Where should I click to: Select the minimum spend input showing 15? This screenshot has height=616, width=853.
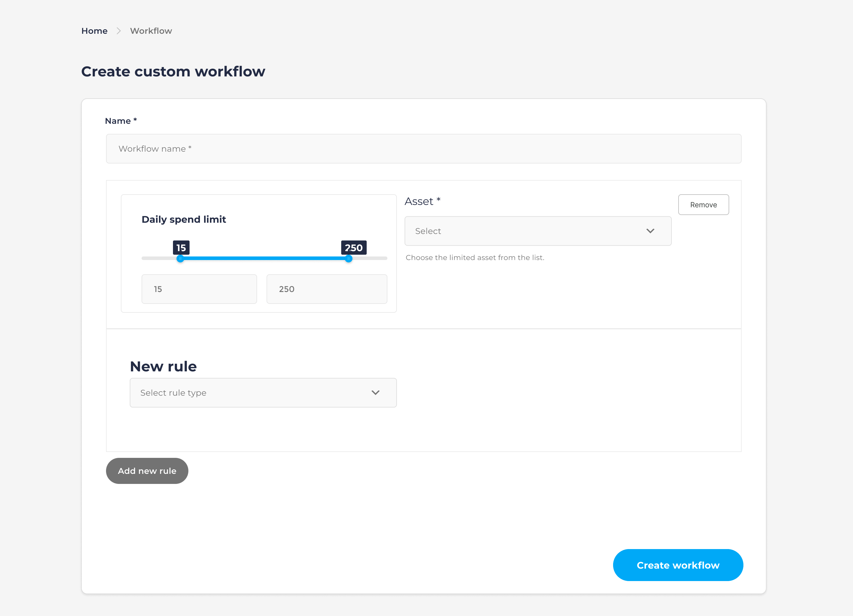tap(199, 289)
